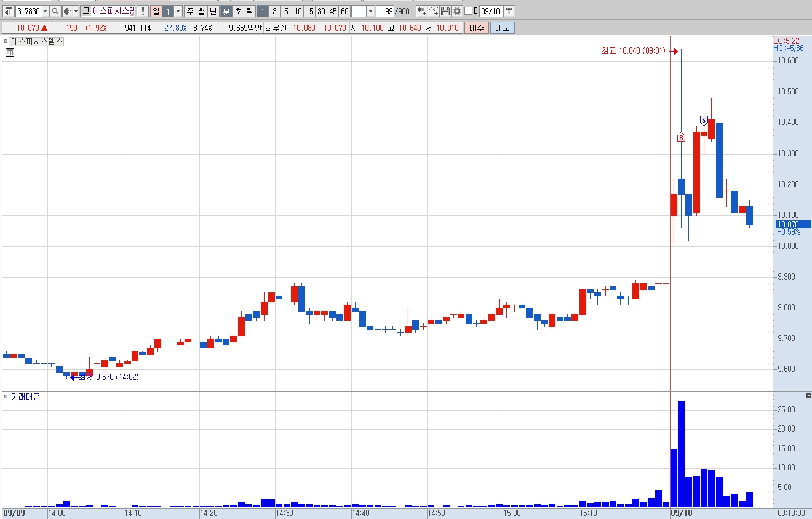Click the data grid icon below stock name
812x519 pixels.
point(9,52)
